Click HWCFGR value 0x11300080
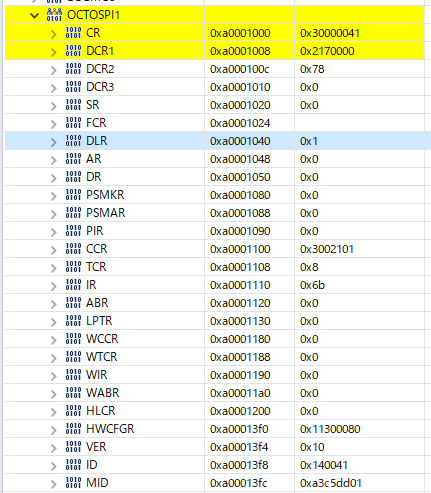The width and height of the screenshot is (431, 493). pyautogui.click(x=330, y=429)
